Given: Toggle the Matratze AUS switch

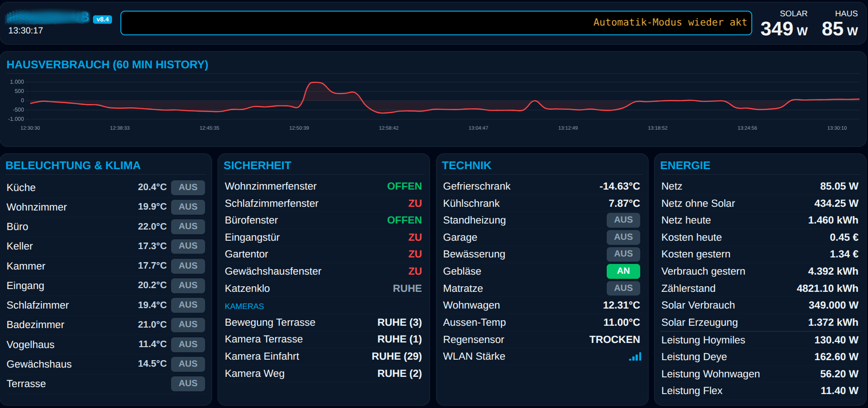Looking at the screenshot, I should click(x=623, y=288).
